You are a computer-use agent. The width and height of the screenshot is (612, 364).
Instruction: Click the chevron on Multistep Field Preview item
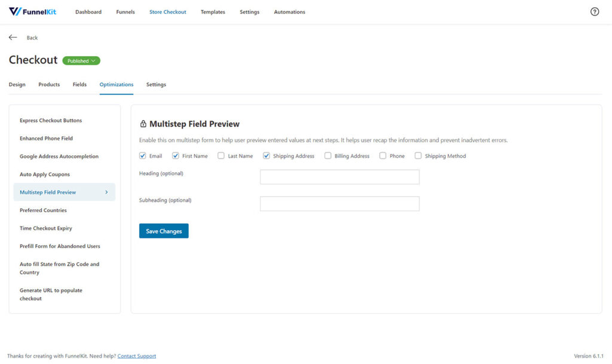point(106,192)
